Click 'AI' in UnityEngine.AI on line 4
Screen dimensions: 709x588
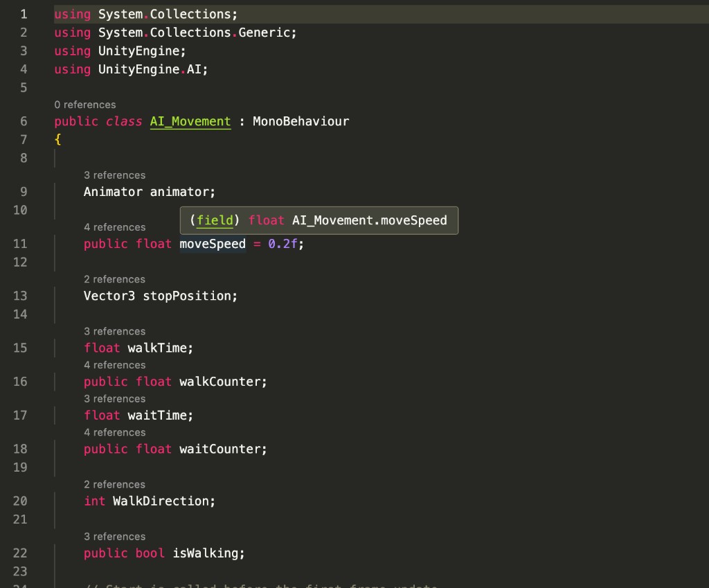point(194,70)
